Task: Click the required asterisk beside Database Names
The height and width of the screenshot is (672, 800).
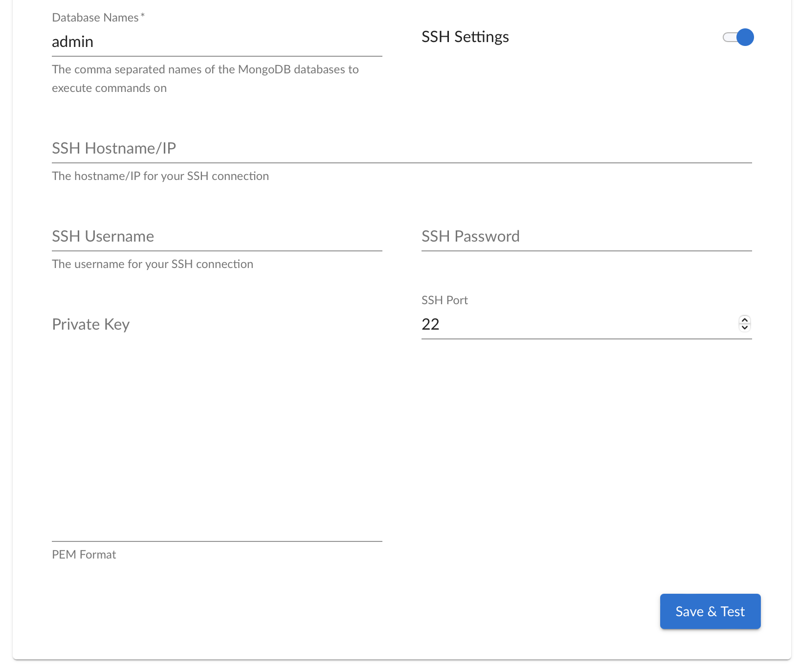Action: [142, 16]
